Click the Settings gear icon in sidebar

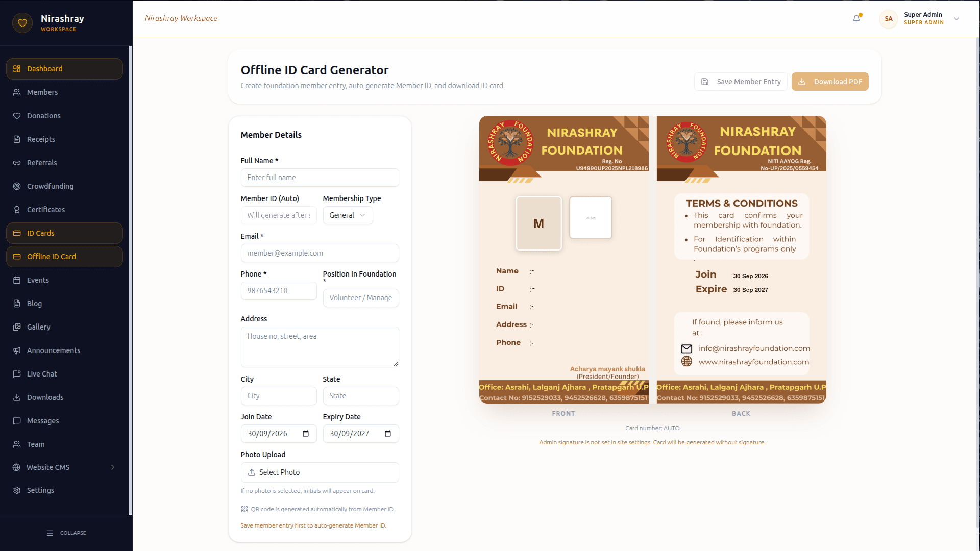coord(17,490)
